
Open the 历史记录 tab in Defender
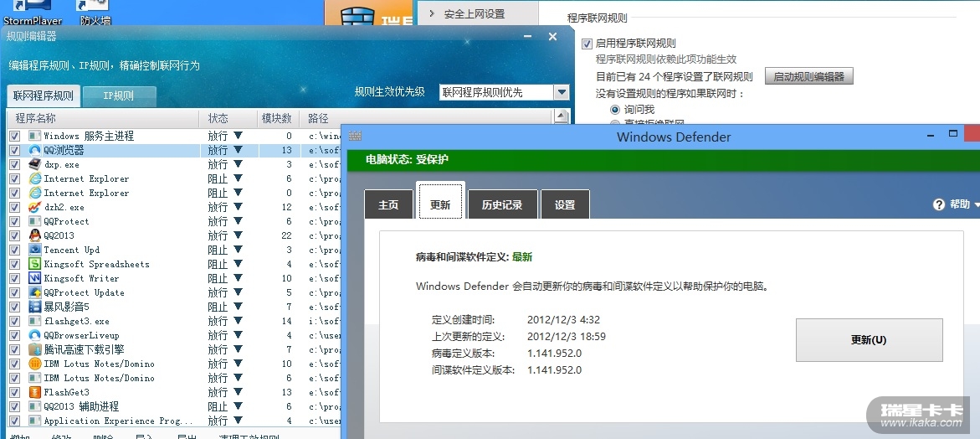[502, 204]
